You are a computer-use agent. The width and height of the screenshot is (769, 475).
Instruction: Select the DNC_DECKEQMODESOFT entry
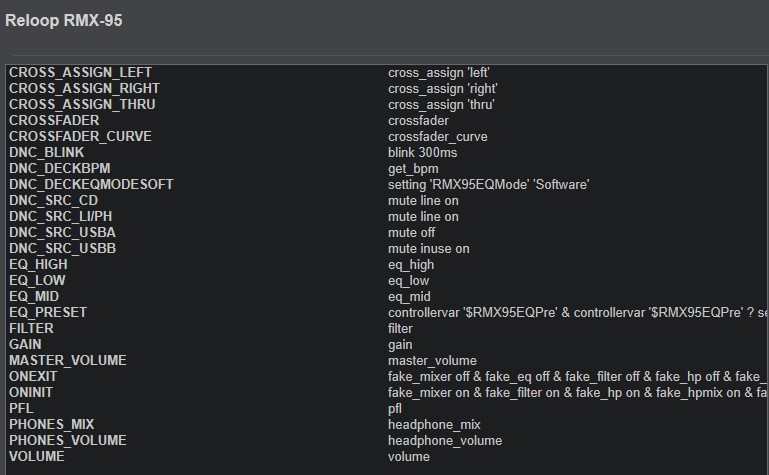pos(91,184)
